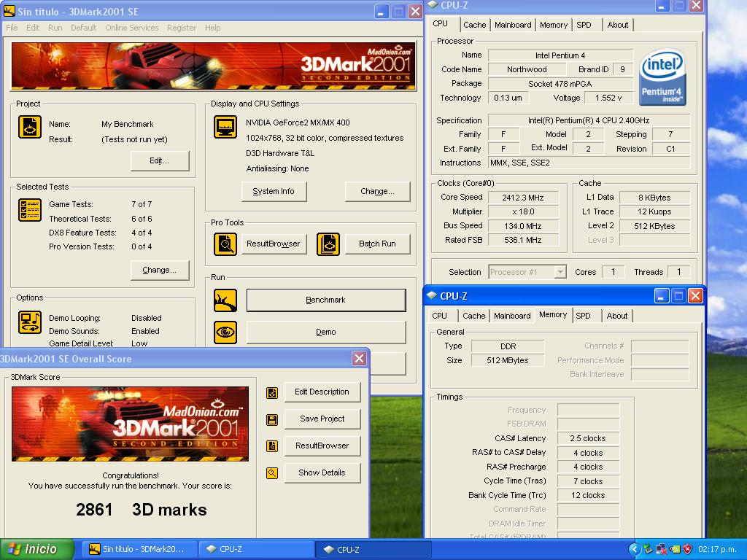
Task: Click the ResultBrowser button in Pro Tools
Action: coord(274,244)
